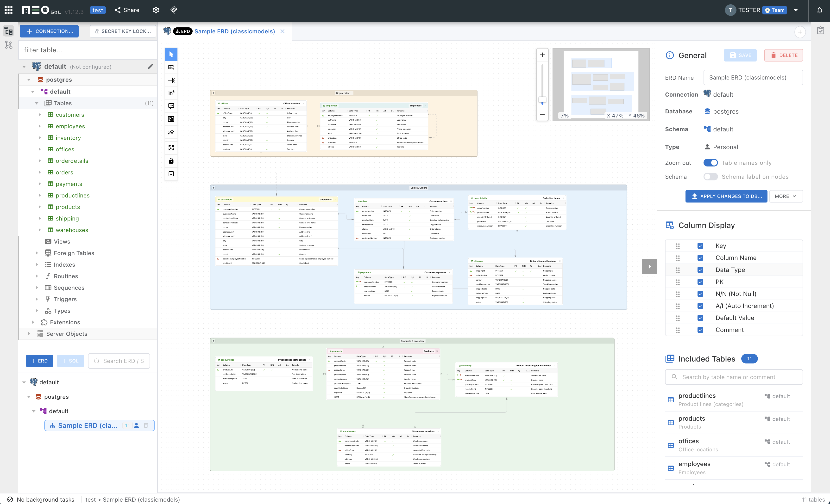This screenshot has height=504, width=830.
Task: Click the DELETE button
Action: pos(784,55)
